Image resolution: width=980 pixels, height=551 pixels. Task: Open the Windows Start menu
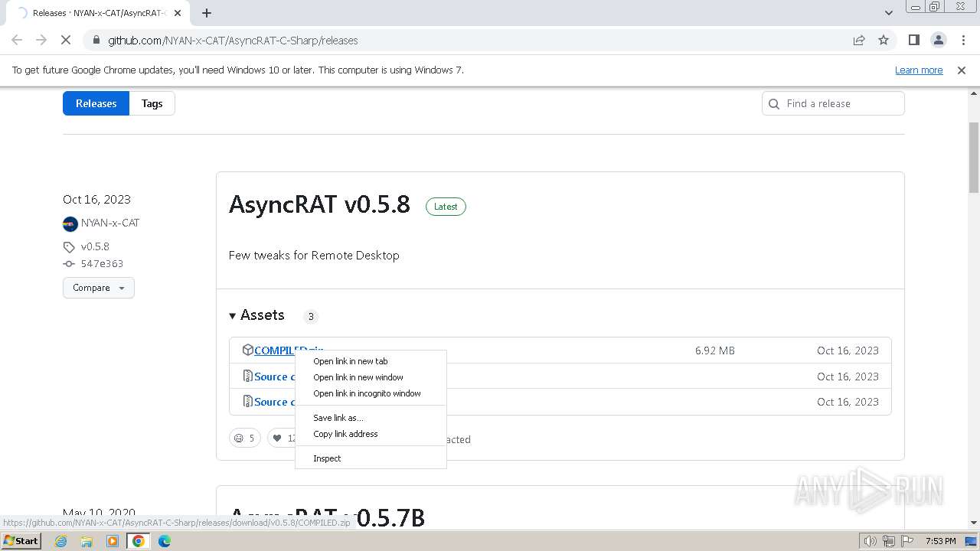tap(21, 541)
